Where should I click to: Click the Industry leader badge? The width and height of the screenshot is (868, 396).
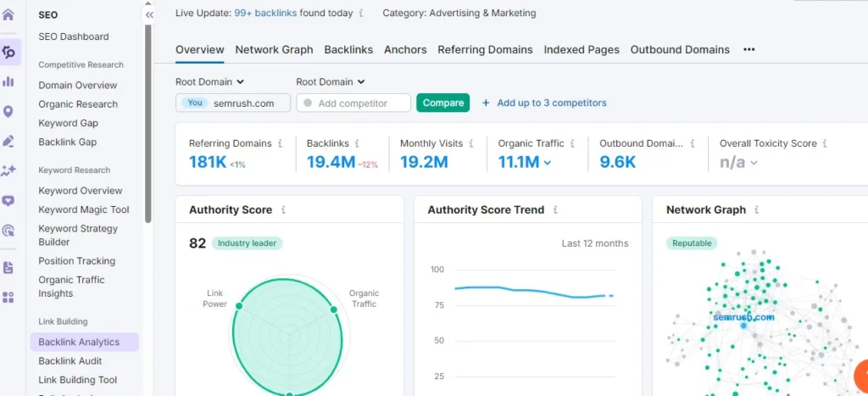pyautogui.click(x=247, y=243)
